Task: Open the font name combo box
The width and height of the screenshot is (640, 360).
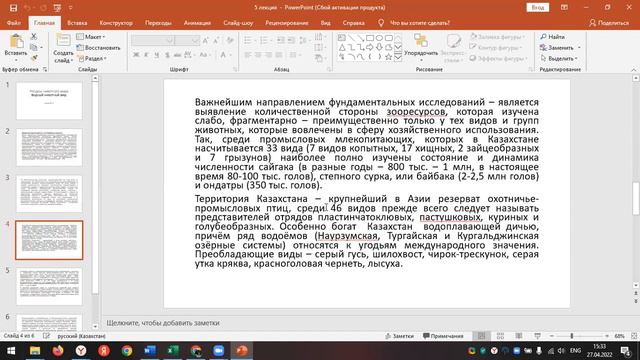Action: pyautogui.click(x=153, y=40)
